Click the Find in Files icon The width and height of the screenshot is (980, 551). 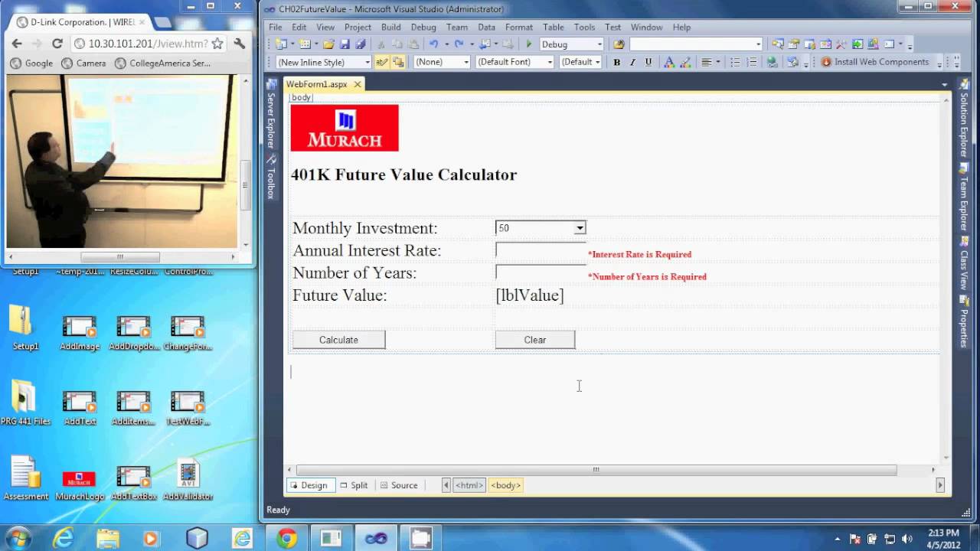(x=619, y=44)
